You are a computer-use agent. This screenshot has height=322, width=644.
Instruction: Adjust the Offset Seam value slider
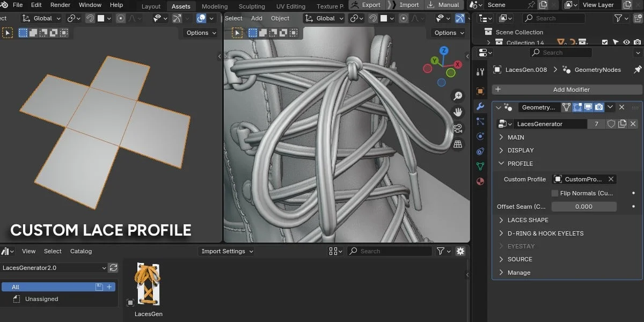pyautogui.click(x=584, y=206)
